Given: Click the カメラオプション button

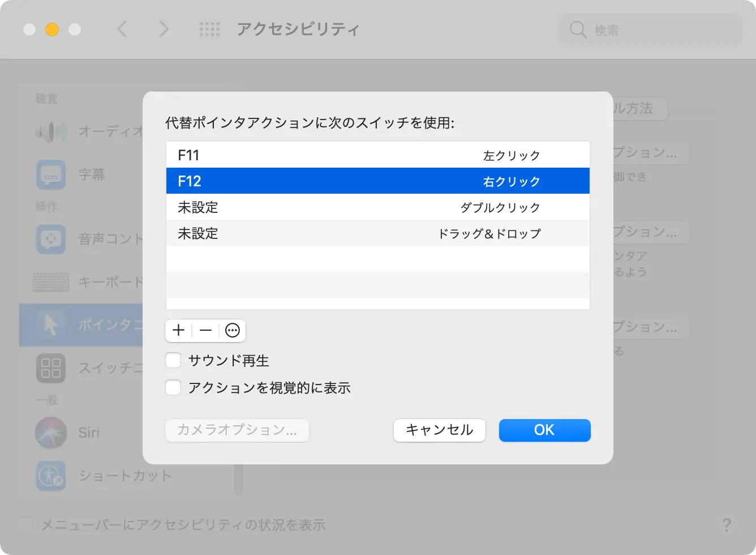Looking at the screenshot, I should point(237,430).
